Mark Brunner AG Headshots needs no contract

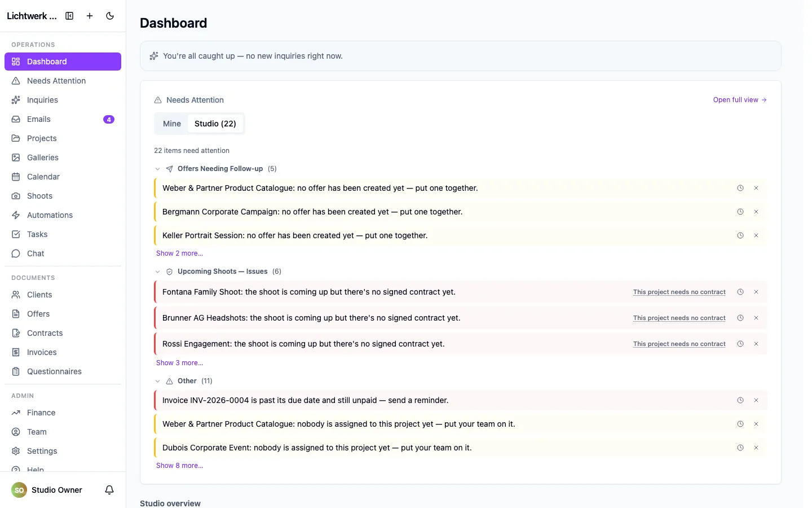pyautogui.click(x=679, y=318)
